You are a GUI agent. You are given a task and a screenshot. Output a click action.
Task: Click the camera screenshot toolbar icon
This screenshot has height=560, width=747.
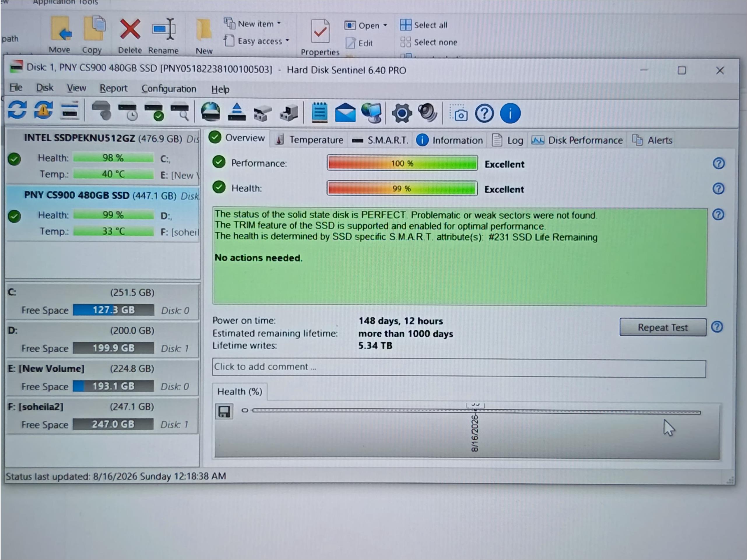pyautogui.click(x=459, y=113)
